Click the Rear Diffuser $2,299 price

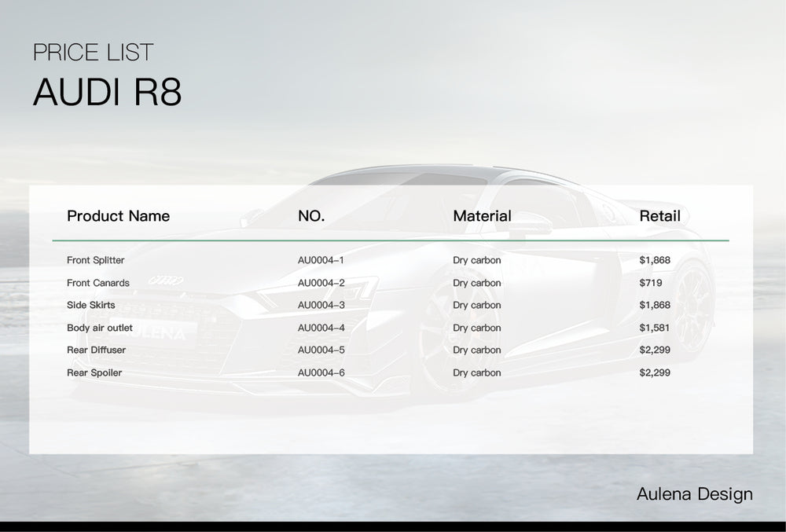point(655,350)
